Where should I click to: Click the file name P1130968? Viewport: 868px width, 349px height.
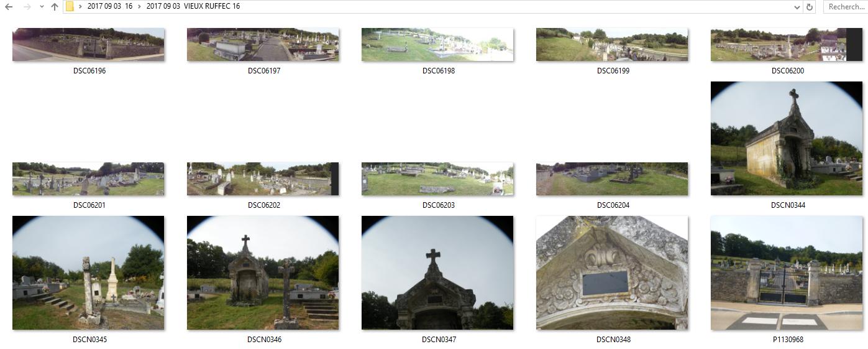tap(788, 340)
